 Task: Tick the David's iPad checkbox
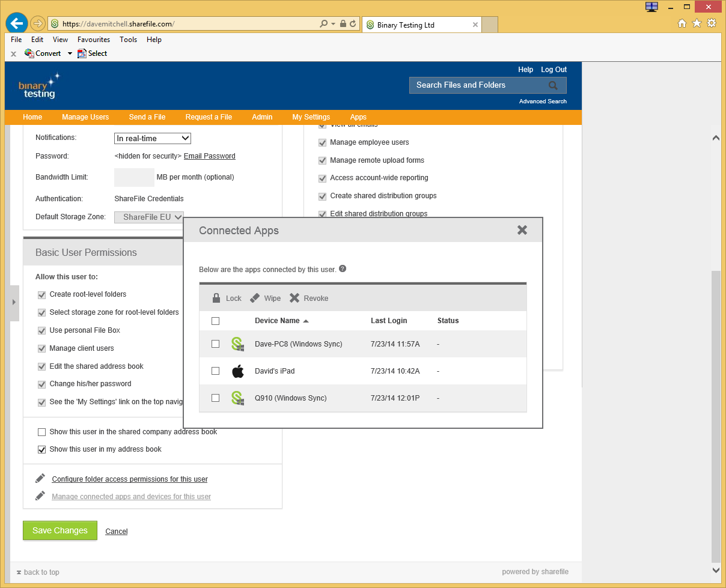pyautogui.click(x=216, y=371)
